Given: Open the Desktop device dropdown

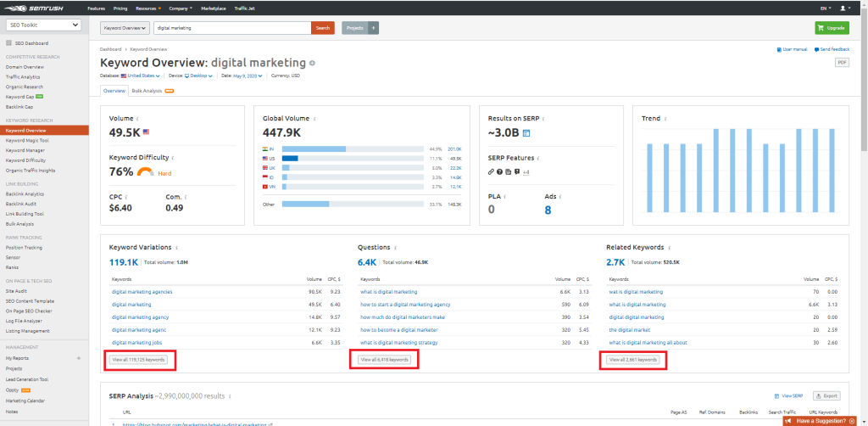Looking at the screenshot, I should pyautogui.click(x=198, y=76).
